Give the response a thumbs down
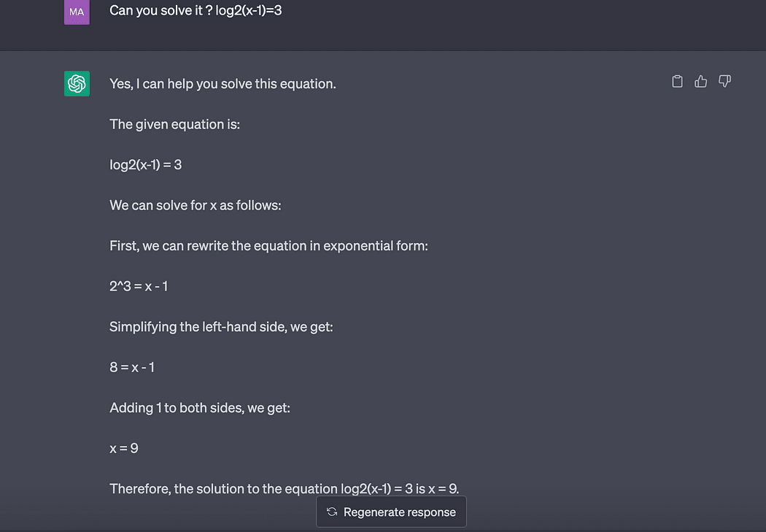Screen dimensions: 766x532 (724, 81)
